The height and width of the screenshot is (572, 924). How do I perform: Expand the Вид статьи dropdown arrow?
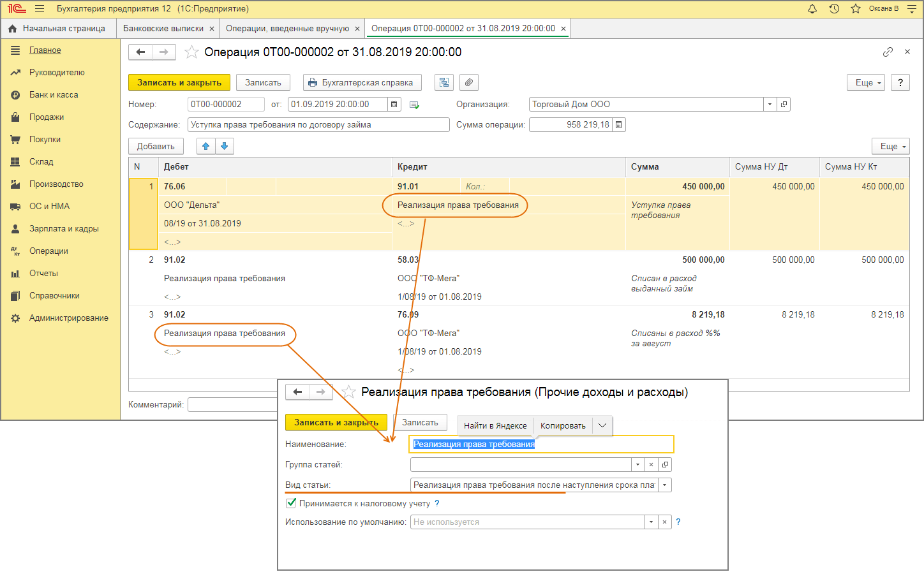click(665, 485)
